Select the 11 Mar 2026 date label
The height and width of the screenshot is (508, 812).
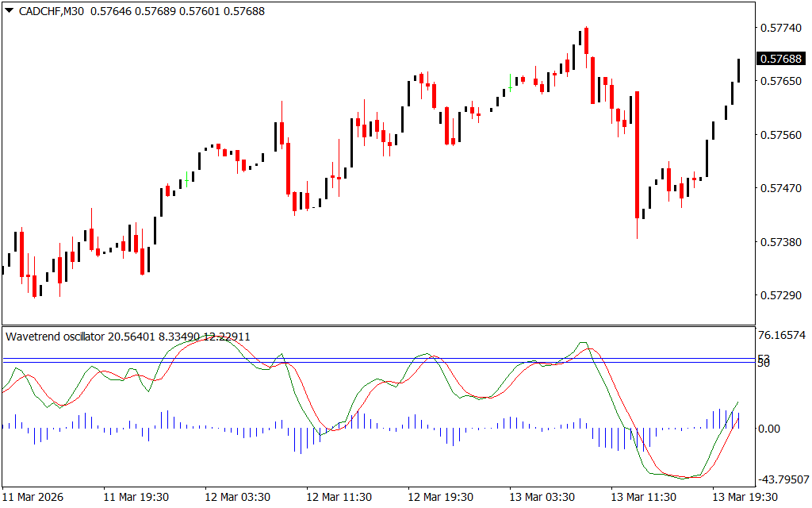pos(33,497)
